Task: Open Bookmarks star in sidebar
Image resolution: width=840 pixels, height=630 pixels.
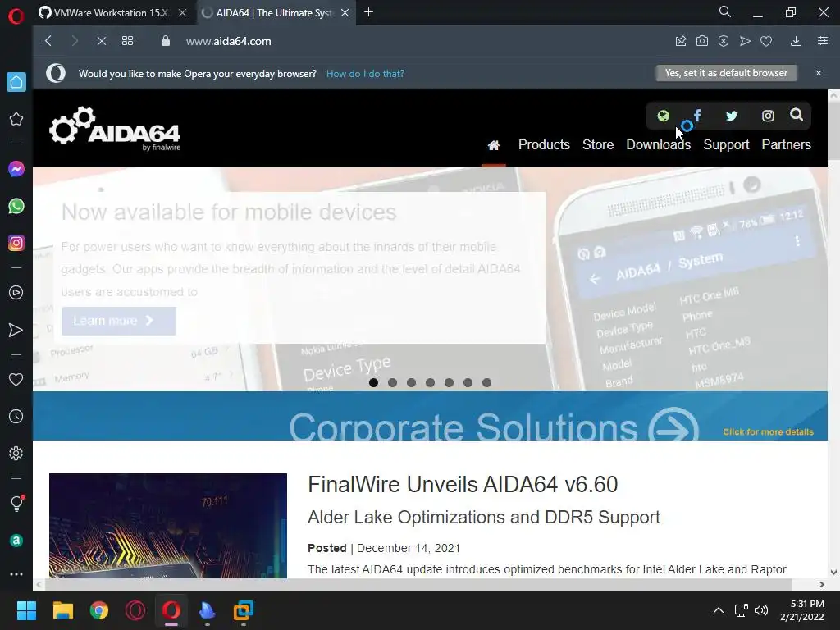Action: coord(16,119)
